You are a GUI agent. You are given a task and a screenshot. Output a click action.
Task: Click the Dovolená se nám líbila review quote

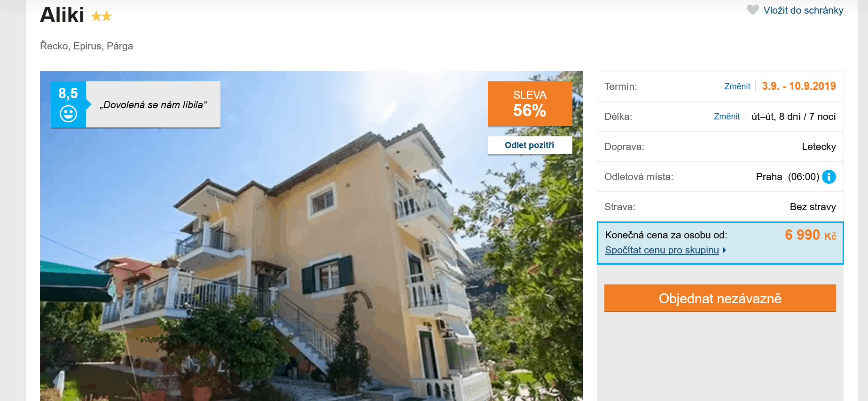153,105
